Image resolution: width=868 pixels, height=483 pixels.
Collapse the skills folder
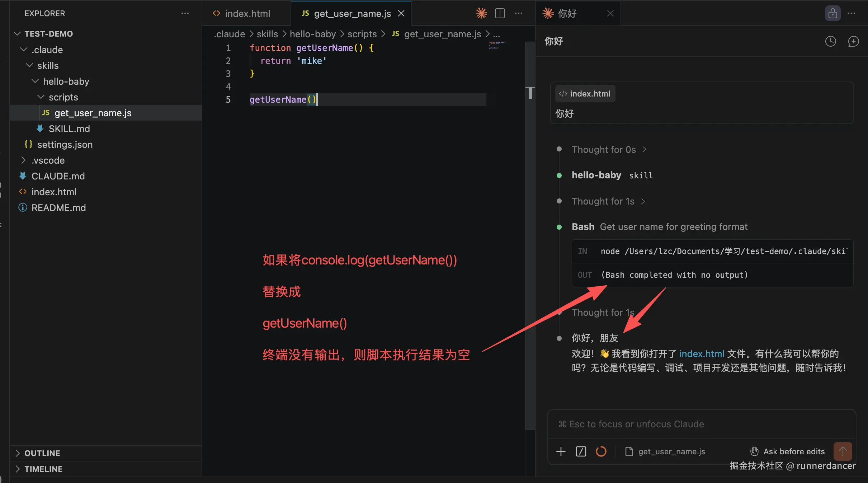[x=48, y=66]
